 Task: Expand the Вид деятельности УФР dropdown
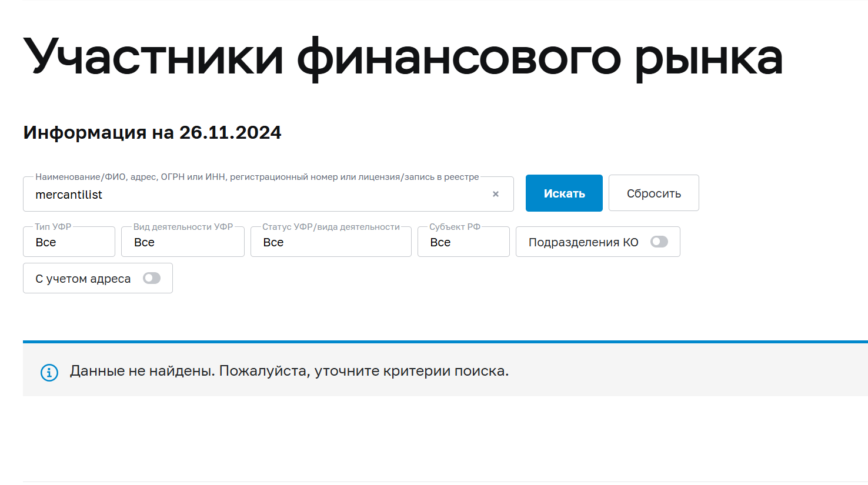[183, 242]
